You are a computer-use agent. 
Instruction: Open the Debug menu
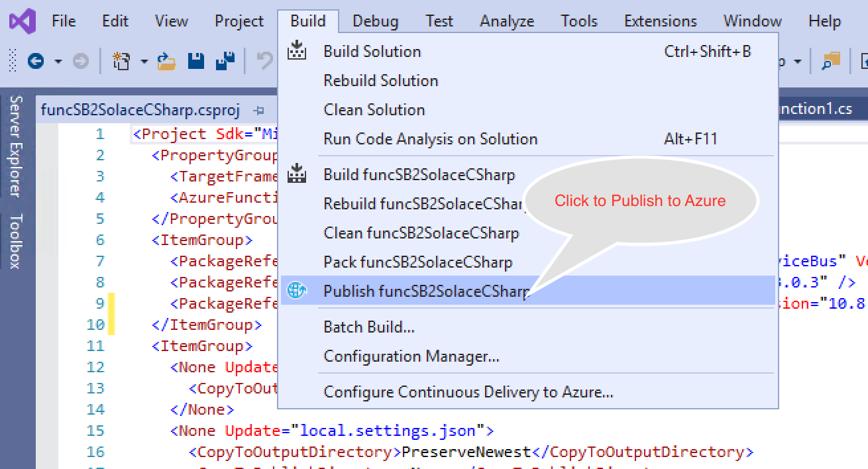[x=375, y=21]
